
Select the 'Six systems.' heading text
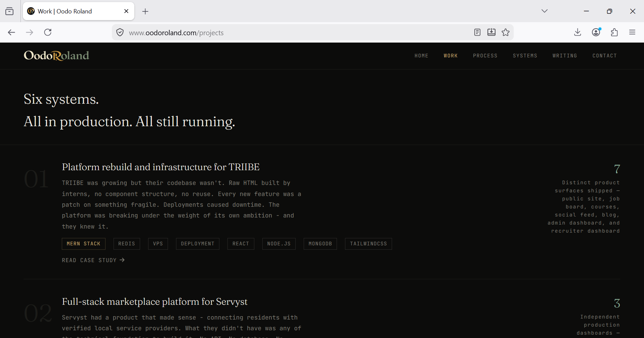pyautogui.click(x=61, y=99)
